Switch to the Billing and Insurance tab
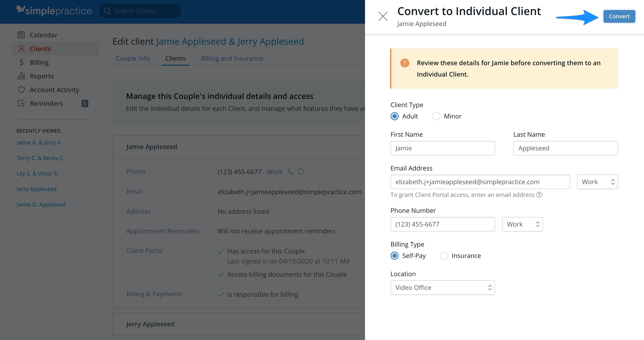Screen dimensions: 644x340 (x=232, y=58)
